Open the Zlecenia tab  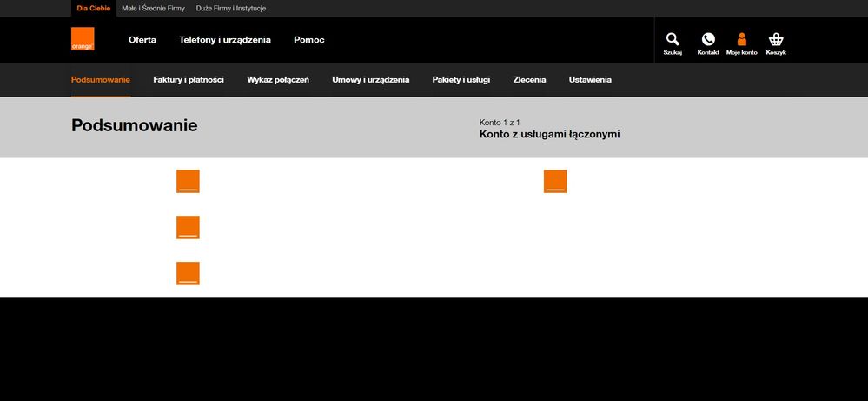pyautogui.click(x=530, y=80)
